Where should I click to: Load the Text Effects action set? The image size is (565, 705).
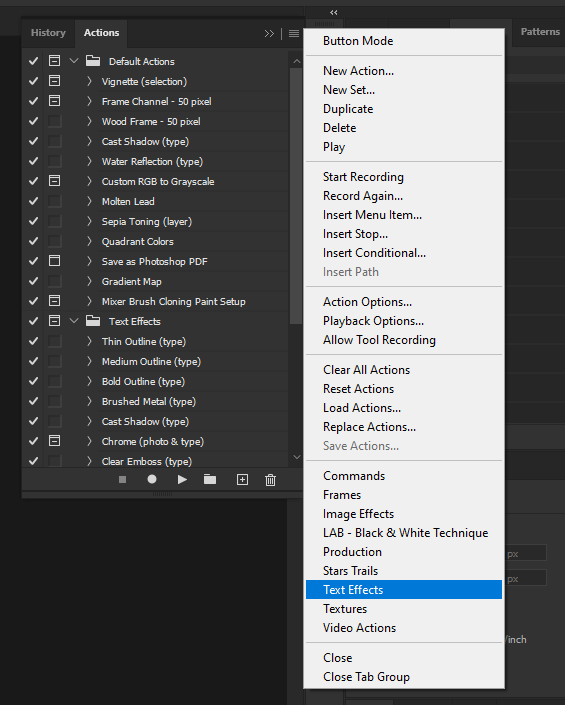(404, 589)
